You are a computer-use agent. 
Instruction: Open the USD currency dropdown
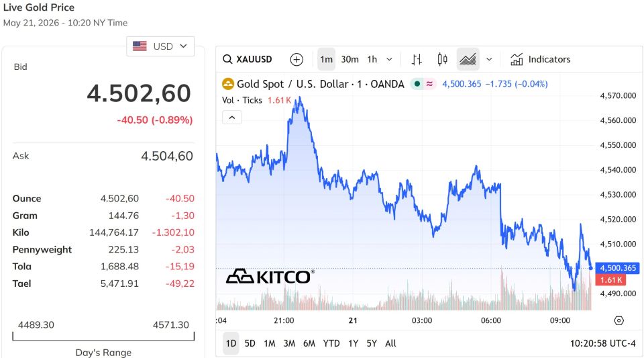coord(160,46)
